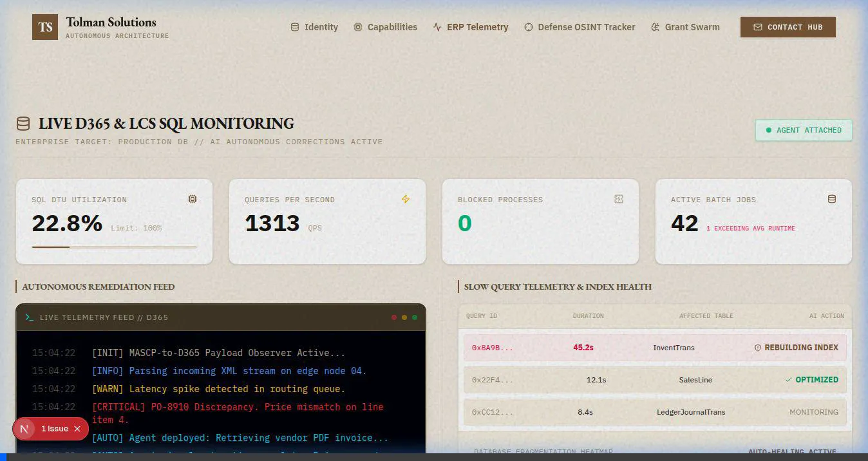Select the InventTrans slow query row
868x461 pixels.
pos(654,348)
